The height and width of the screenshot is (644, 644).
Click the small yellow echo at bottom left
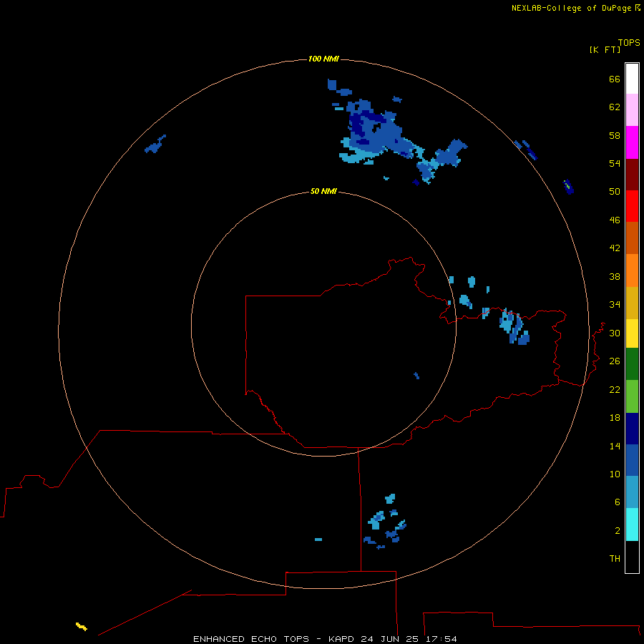point(82,626)
